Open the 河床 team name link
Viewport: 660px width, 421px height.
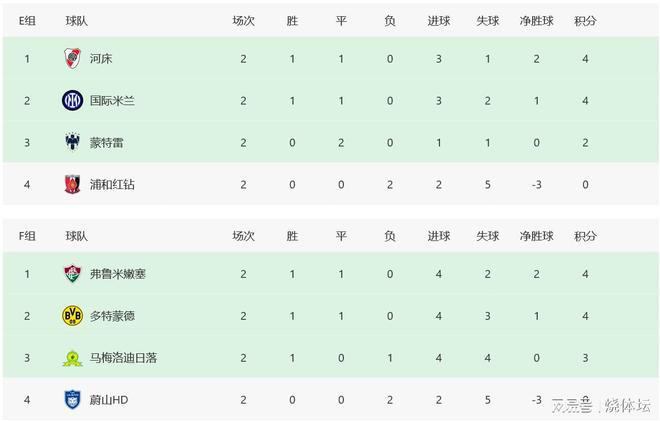pos(101,58)
